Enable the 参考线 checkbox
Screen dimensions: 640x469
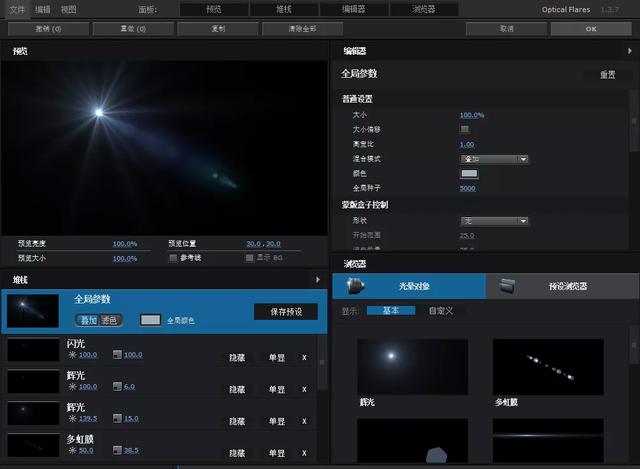click(173, 258)
